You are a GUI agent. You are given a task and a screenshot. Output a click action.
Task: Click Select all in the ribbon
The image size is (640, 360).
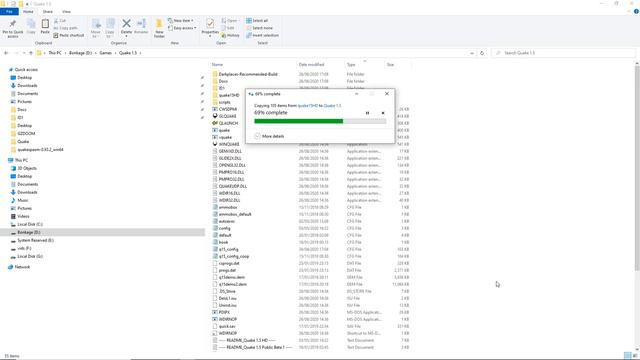[257, 20]
